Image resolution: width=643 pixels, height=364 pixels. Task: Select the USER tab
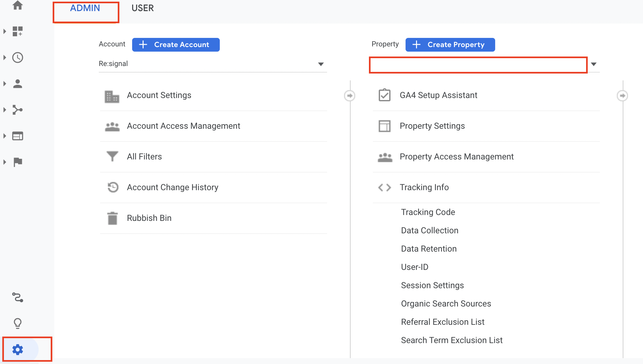point(142,8)
